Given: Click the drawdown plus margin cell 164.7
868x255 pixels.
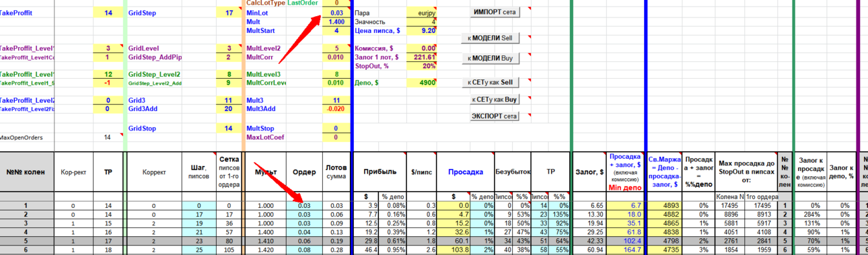Looking at the screenshot, I should coord(626,250).
